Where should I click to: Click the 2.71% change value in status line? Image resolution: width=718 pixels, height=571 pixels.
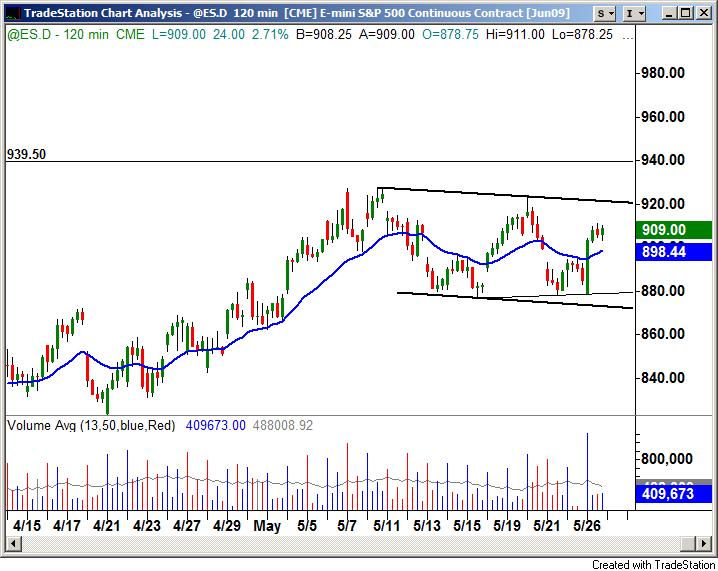click(270, 34)
